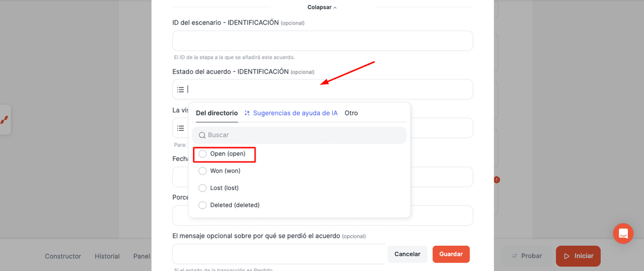Click the Cancelar button

point(407,254)
